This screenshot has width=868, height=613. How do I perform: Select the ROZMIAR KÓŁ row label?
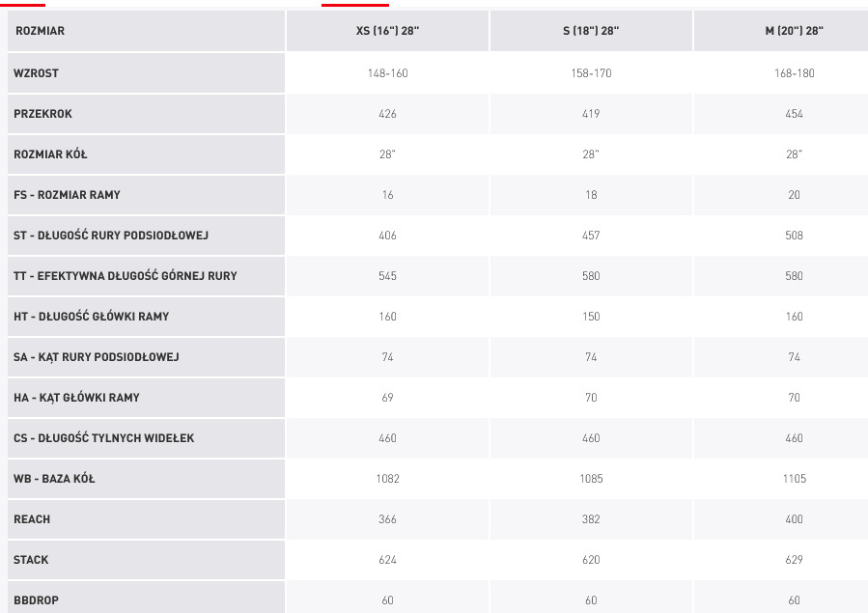50,154
